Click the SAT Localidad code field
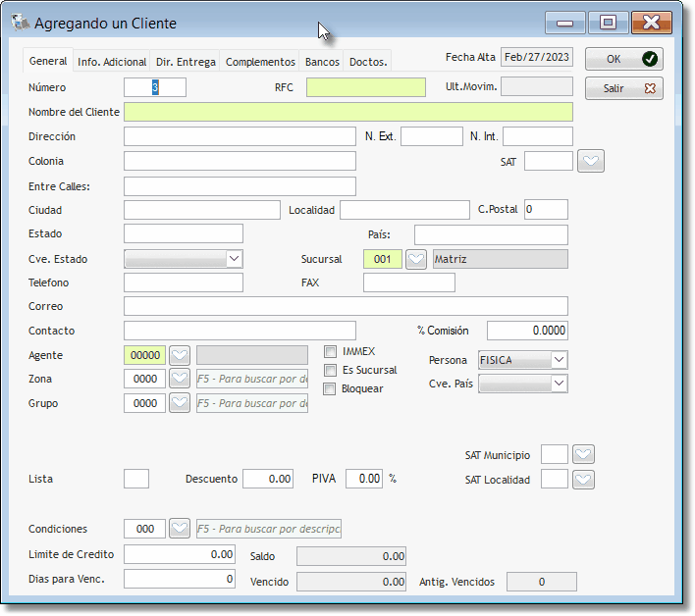 click(x=555, y=480)
